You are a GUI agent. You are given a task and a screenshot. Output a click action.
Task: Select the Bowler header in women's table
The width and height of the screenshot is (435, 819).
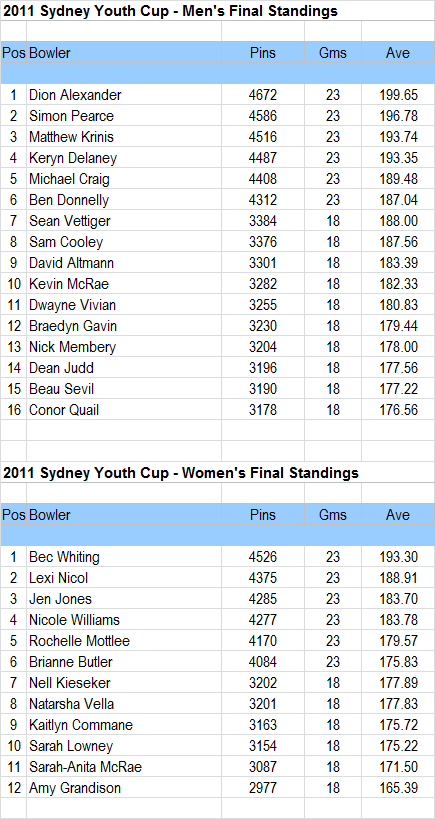[x=124, y=514]
